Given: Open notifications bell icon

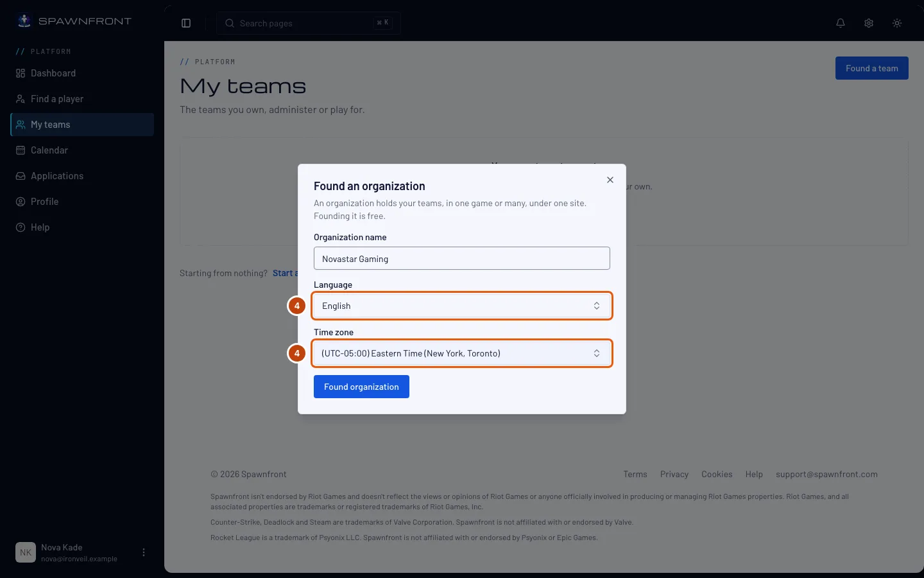Looking at the screenshot, I should [841, 23].
